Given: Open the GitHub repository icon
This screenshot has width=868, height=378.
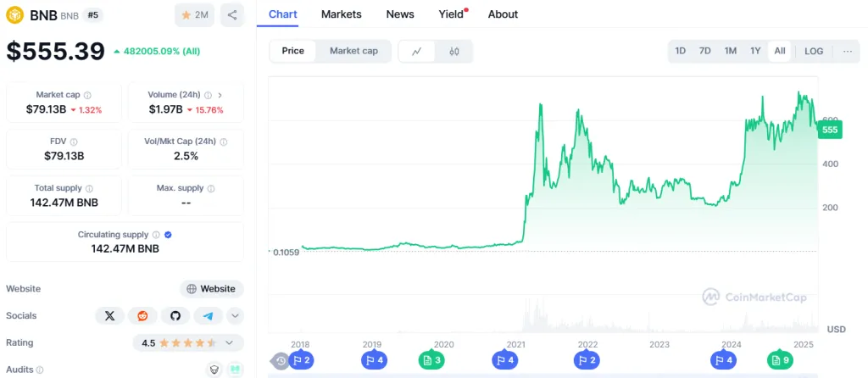Looking at the screenshot, I should click(x=175, y=315).
